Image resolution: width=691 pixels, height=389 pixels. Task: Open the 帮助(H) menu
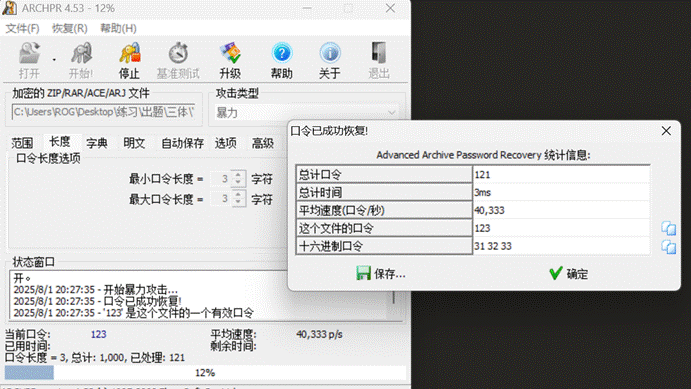tap(118, 29)
